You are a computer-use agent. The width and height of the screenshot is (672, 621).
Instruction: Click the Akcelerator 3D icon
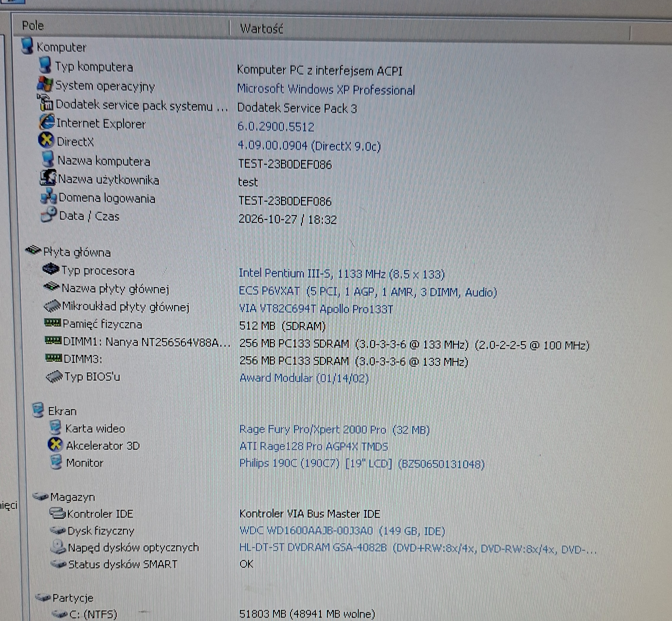[56, 444]
